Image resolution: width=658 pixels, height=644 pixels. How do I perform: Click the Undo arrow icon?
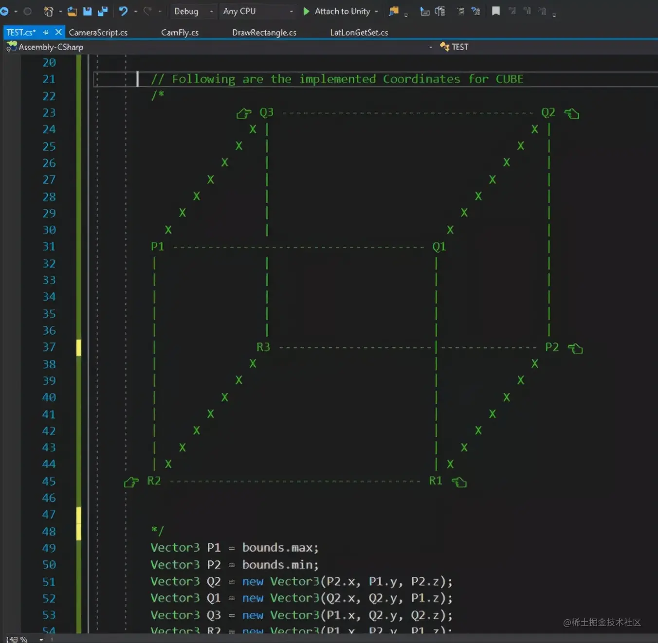point(124,11)
